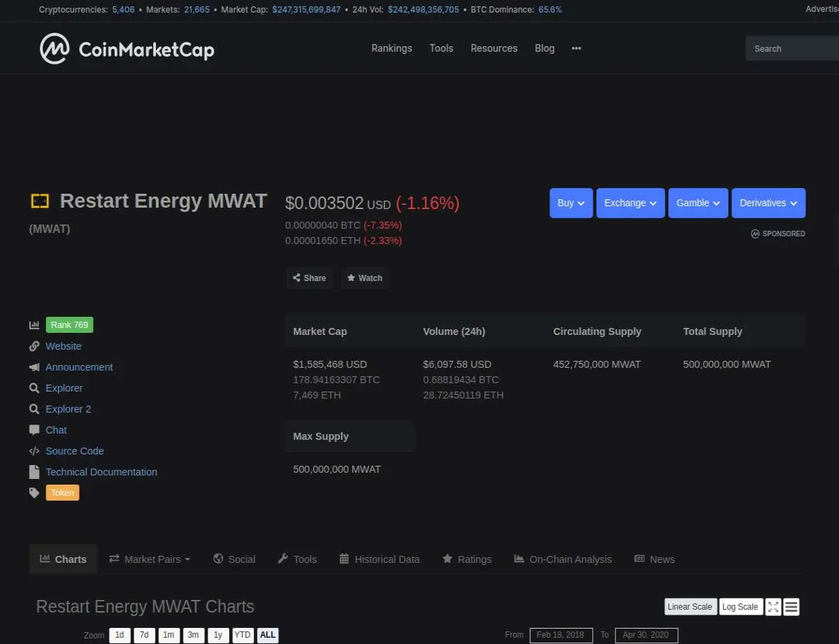The height and width of the screenshot is (644, 839).
Task: Click the Markets count 21,665
Action: (x=197, y=10)
